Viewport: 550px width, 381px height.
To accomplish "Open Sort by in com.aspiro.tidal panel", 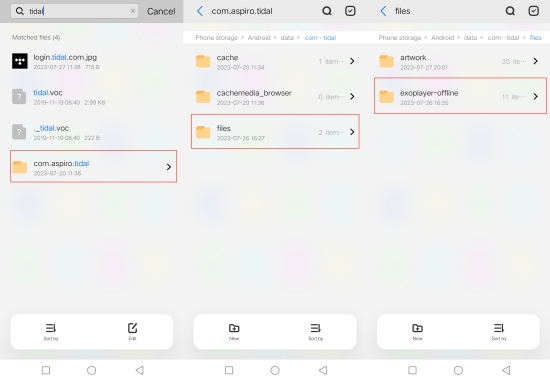I will click(x=316, y=332).
